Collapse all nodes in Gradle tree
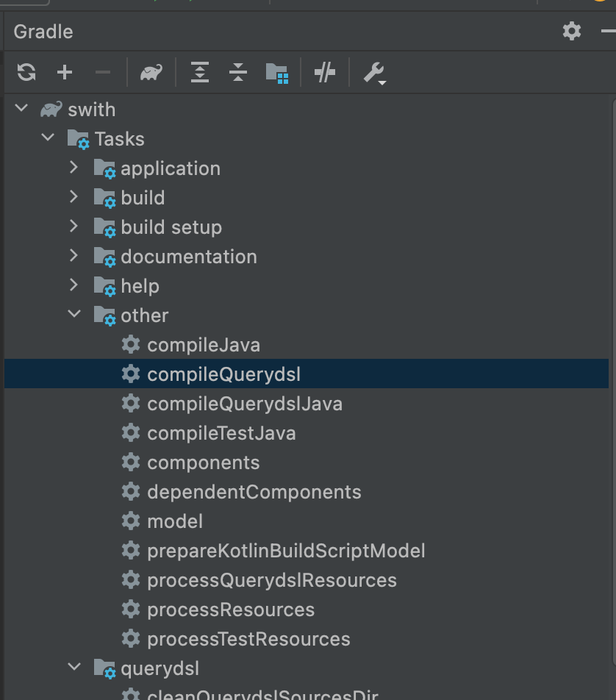Viewport: 616px width, 700px height. point(238,72)
